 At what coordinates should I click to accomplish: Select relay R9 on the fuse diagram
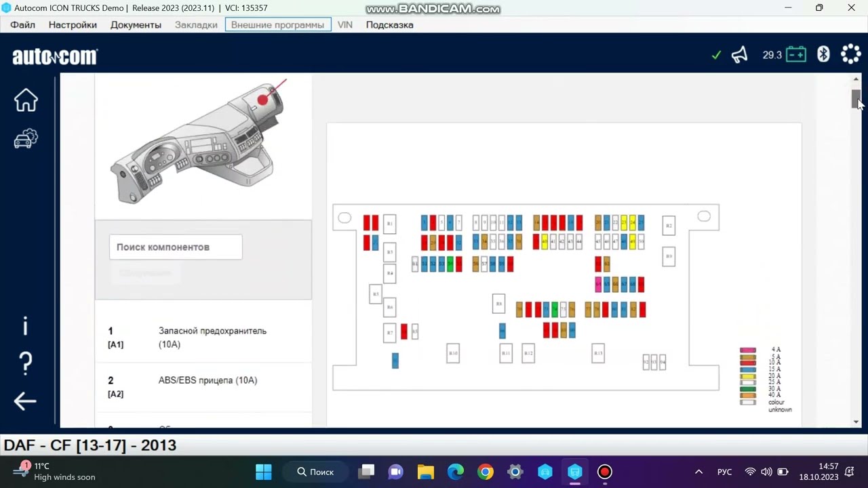coord(669,256)
